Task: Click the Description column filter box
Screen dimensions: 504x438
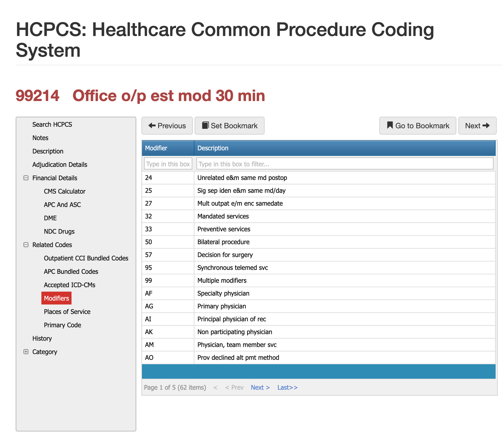Action: tap(344, 164)
